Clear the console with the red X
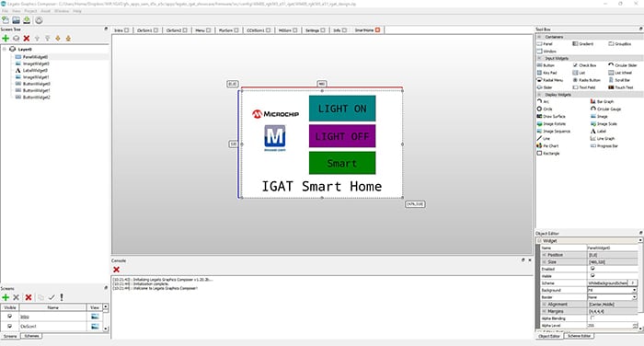 click(116, 270)
